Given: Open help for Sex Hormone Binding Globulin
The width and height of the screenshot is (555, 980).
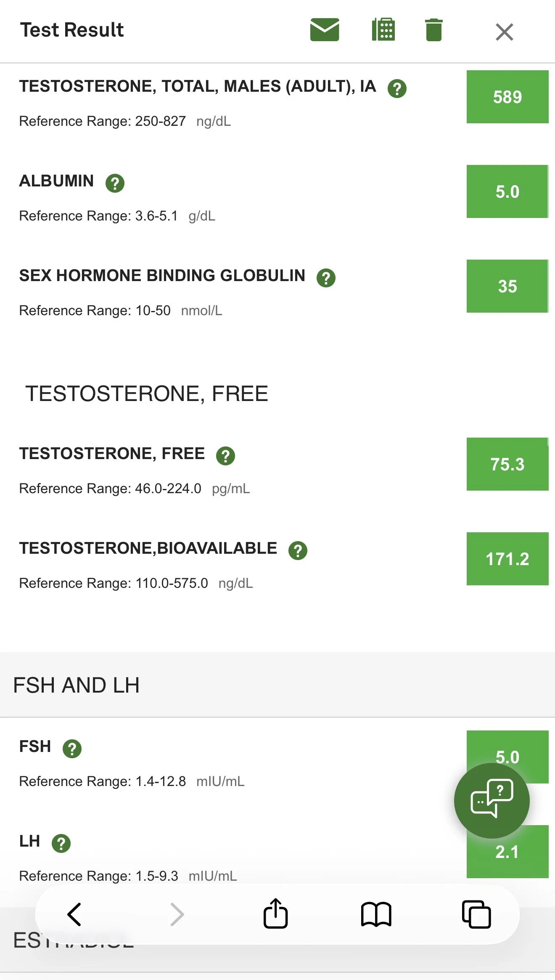Looking at the screenshot, I should coord(326,278).
